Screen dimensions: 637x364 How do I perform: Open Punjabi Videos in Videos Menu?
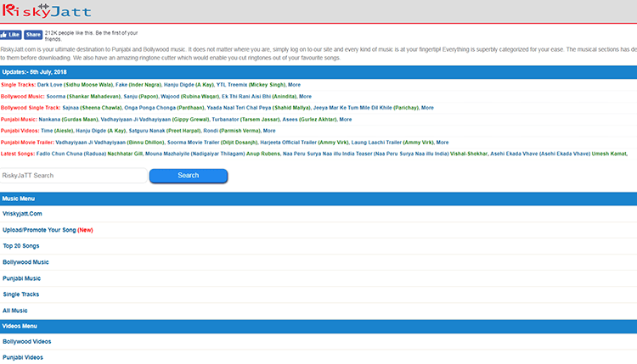pyautogui.click(x=23, y=357)
